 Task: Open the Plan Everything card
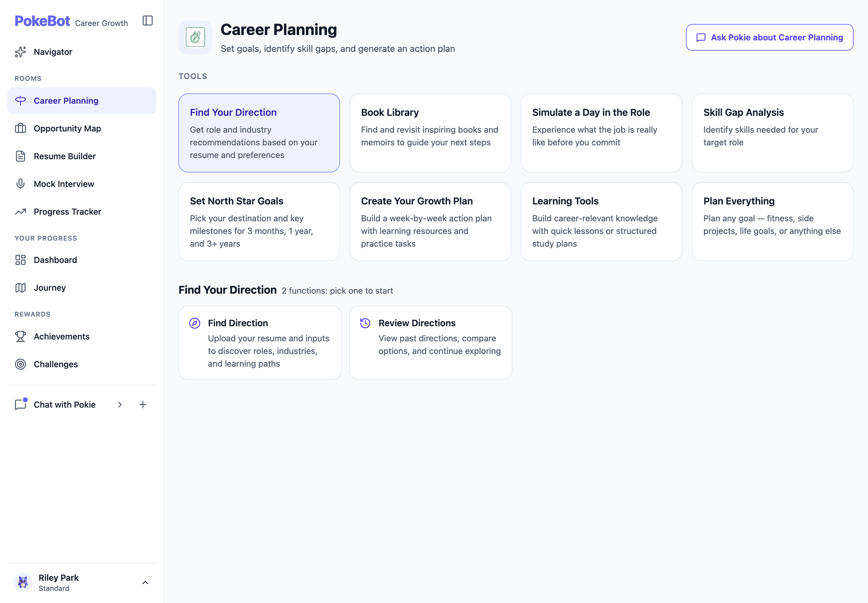(x=773, y=221)
